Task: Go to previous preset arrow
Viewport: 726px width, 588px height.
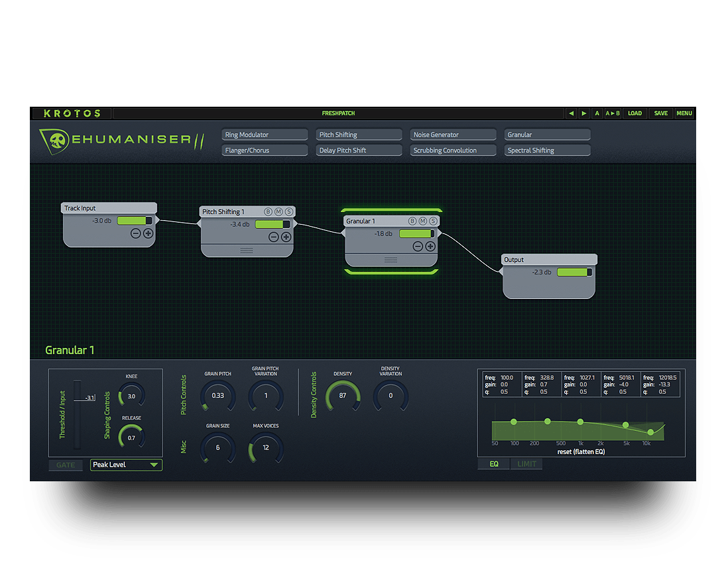Action: [x=571, y=113]
